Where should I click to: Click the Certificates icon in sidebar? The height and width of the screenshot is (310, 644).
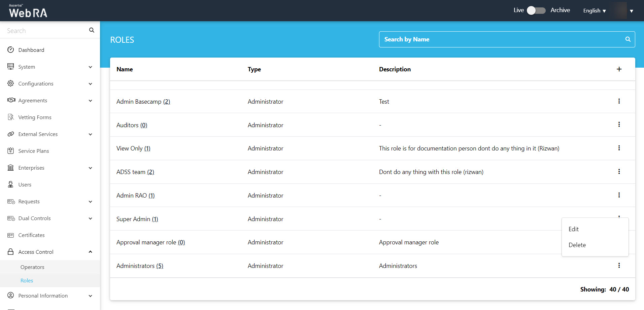coord(11,235)
